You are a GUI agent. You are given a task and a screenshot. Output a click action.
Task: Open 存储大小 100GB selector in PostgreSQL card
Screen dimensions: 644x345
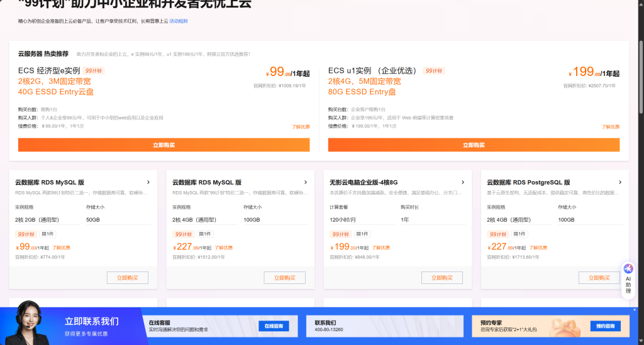[590, 220]
